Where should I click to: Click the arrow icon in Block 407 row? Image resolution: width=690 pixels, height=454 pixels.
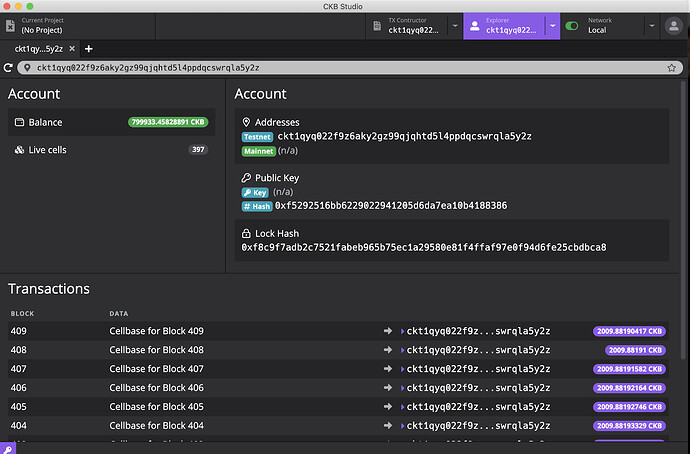388,369
